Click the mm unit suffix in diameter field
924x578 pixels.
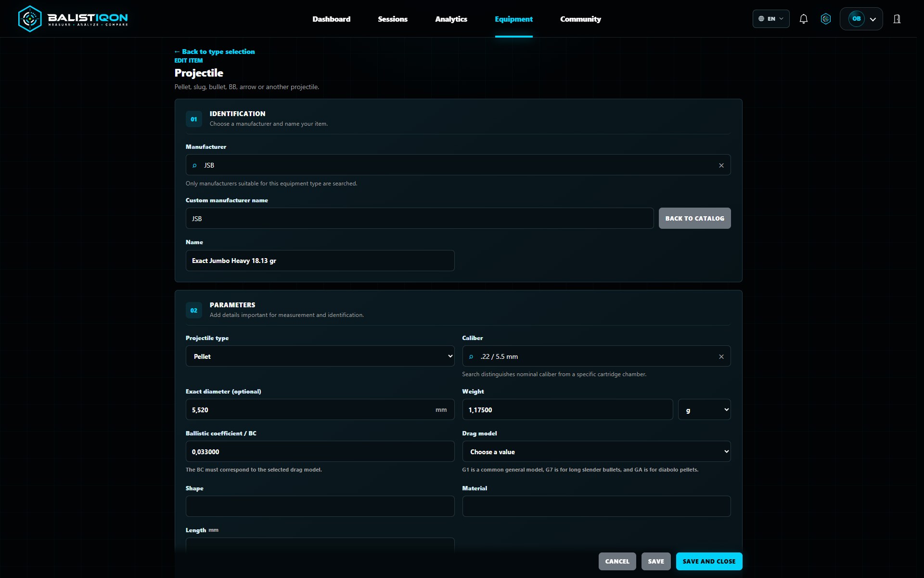(x=441, y=410)
